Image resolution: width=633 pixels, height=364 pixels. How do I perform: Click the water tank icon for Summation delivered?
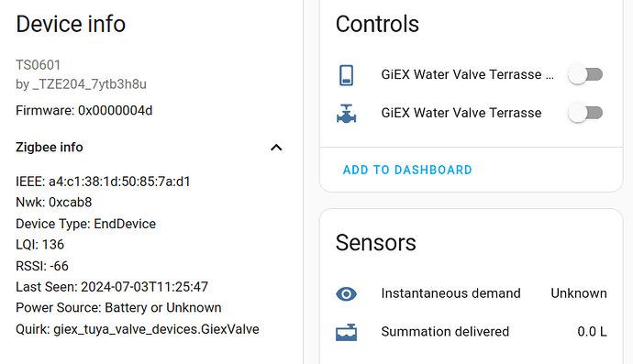pyautogui.click(x=347, y=332)
